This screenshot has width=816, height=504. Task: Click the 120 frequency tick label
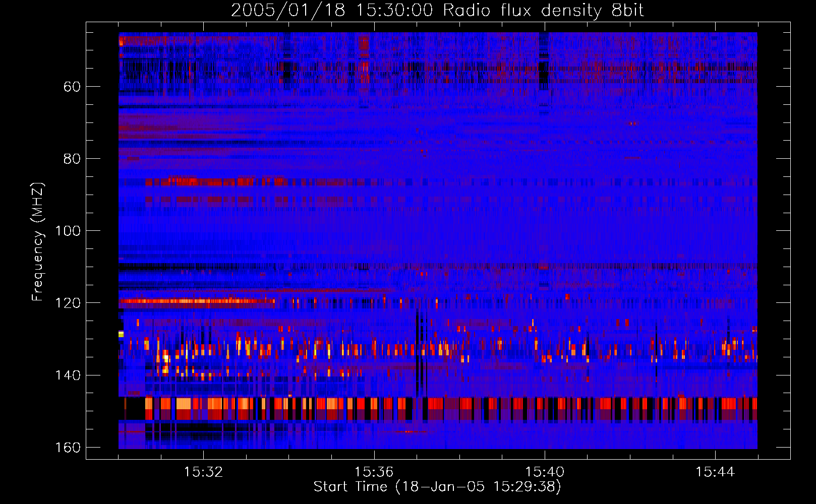coord(68,303)
